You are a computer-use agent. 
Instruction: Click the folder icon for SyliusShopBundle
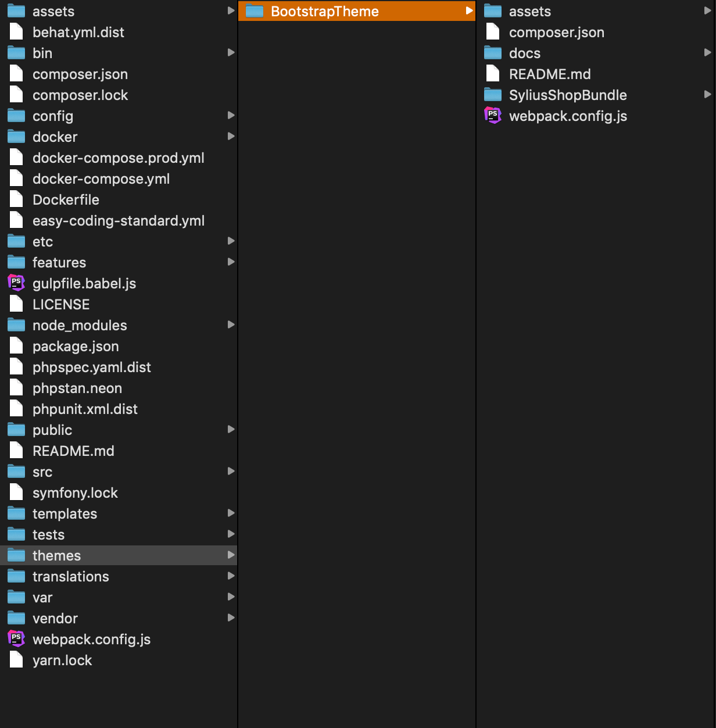tap(492, 94)
